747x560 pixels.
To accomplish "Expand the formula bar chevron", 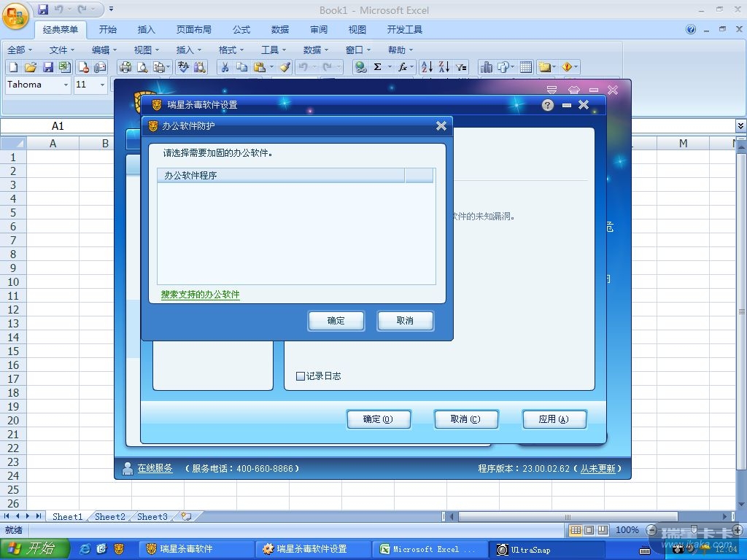I will [x=740, y=125].
